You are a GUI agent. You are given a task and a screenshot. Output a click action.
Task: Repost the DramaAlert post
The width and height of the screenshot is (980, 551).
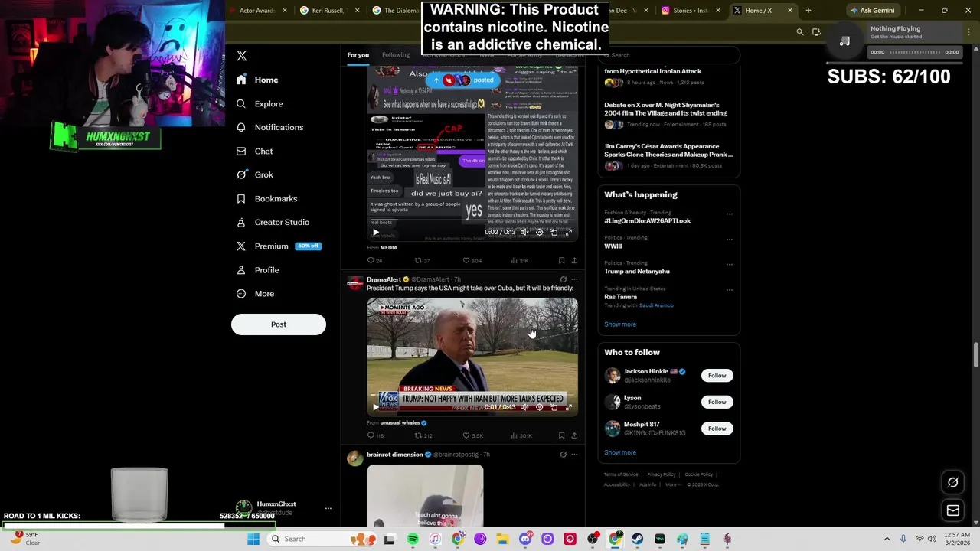(423, 435)
